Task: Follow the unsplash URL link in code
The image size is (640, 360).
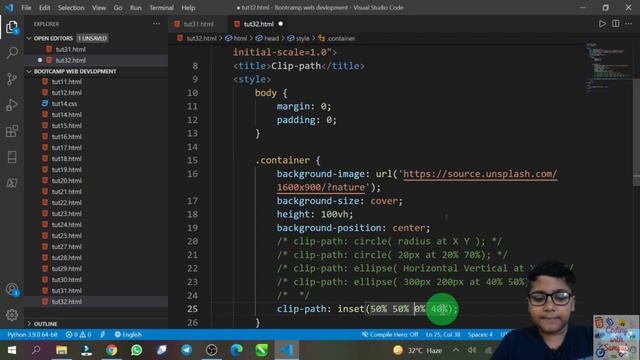Action: click(480, 174)
